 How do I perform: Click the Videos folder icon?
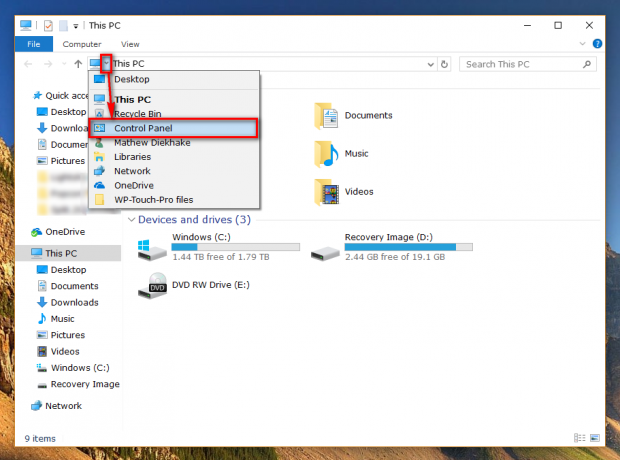coord(326,192)
